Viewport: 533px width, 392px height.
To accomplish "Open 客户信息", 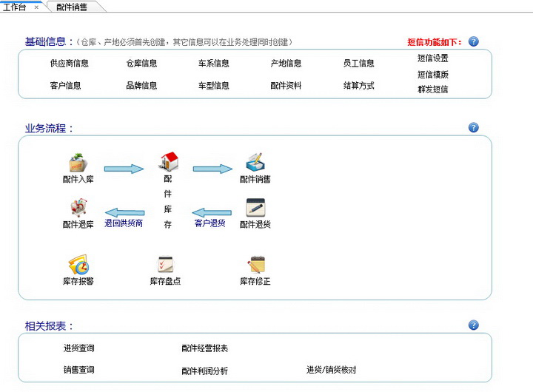I will tap(66, 85).
